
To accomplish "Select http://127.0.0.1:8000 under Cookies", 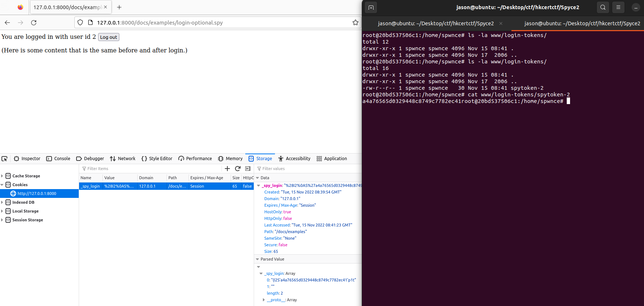I will pos(39,193).
